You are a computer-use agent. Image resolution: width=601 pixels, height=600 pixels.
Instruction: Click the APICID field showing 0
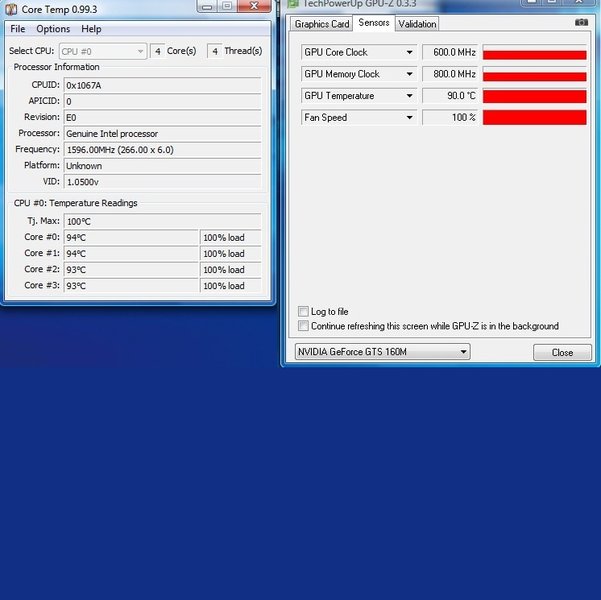click(x=163, y=101)
